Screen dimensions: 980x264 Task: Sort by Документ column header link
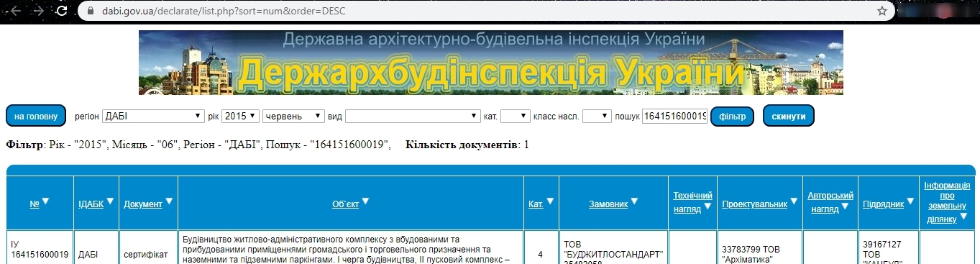click(143, 204)
